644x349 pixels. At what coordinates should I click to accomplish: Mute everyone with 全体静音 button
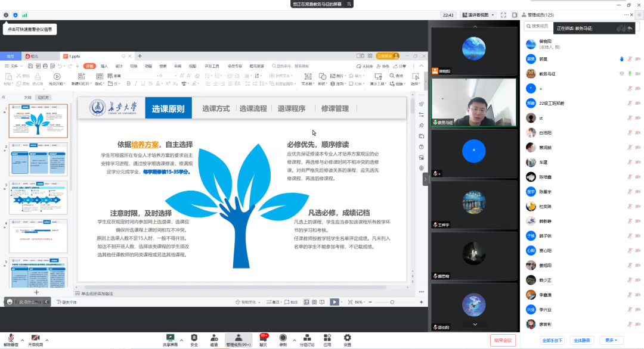[583, 340]
